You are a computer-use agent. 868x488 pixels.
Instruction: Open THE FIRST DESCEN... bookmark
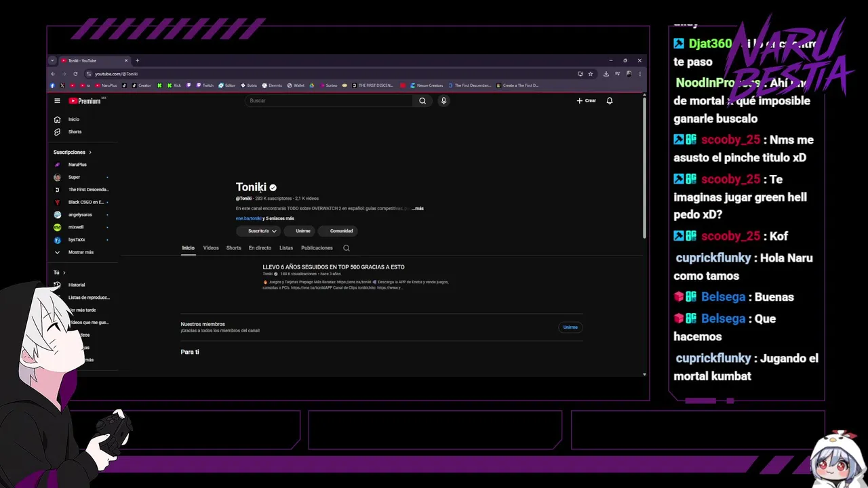point(372,85)
